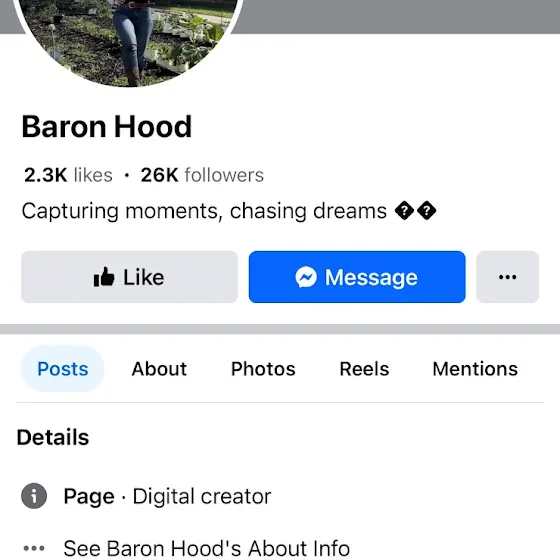Open Baron Hood's profile picture
The height and width of the screenshot is (560, 560).
[129, 41]
